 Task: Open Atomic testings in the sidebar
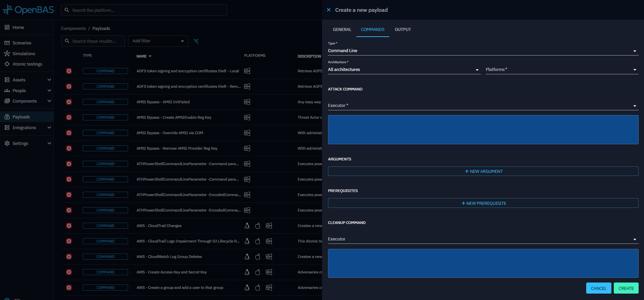[x=27, y=64]
